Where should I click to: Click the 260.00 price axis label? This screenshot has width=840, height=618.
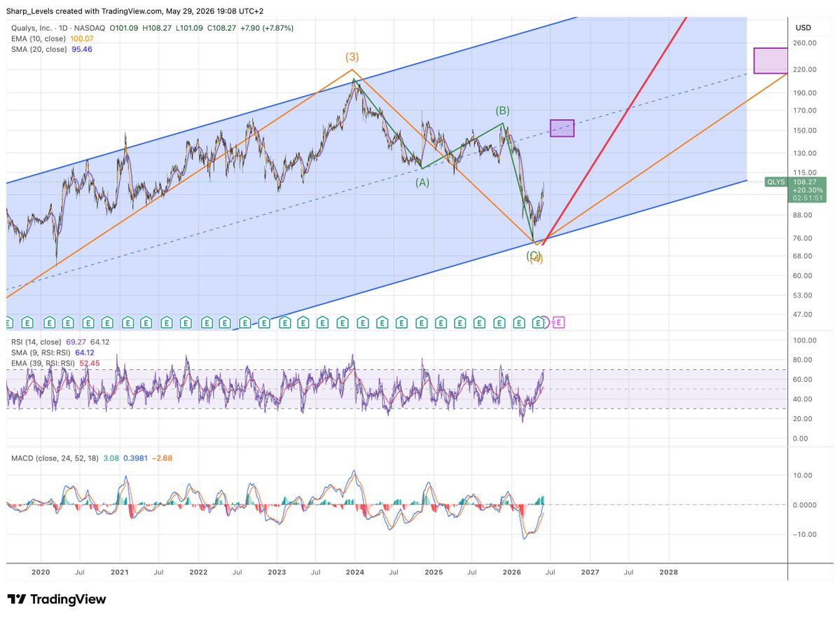pyautogui.click(x=805, y=43)
